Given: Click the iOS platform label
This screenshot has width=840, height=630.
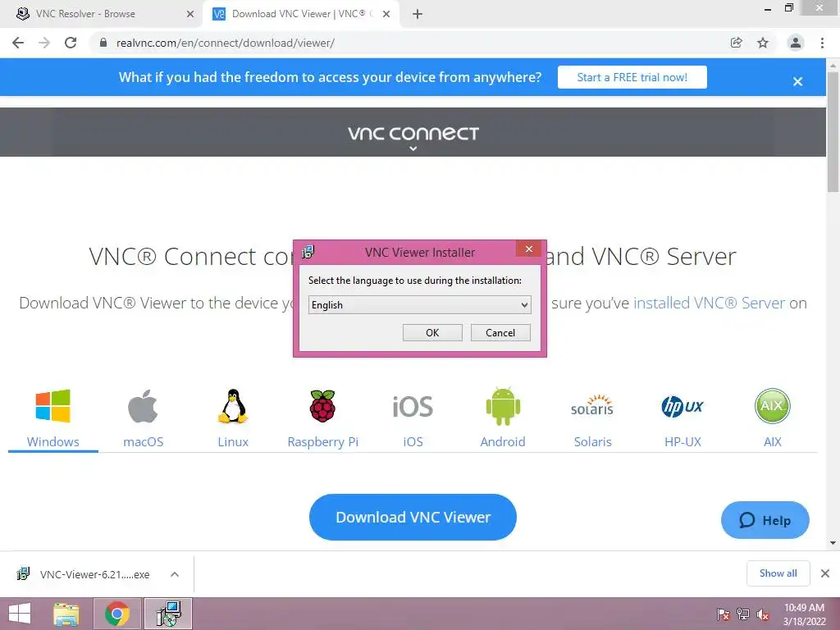Looking at the screenshot, I should 413,441.
